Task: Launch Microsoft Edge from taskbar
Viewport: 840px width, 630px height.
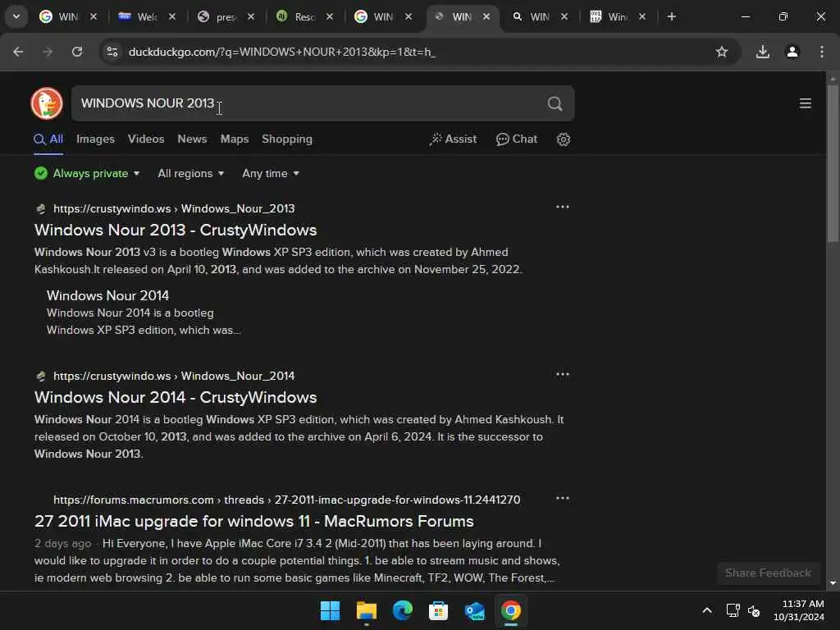Action: coord(402,610)
